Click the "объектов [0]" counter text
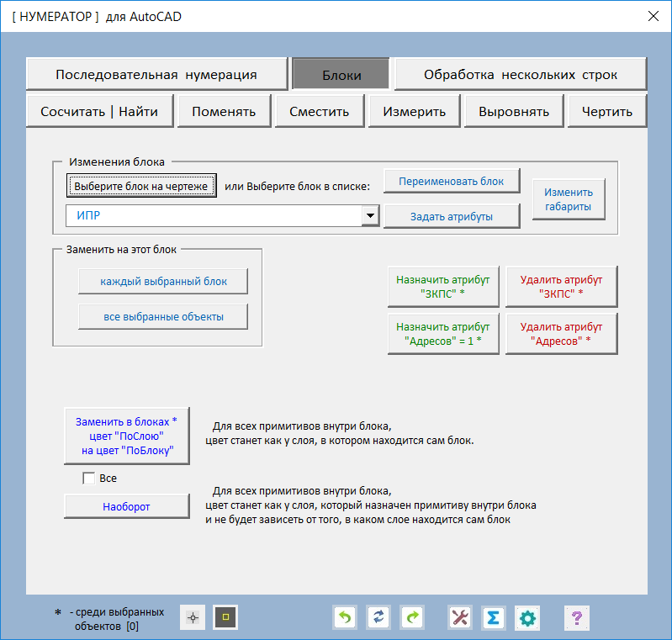 coord(107,627)
